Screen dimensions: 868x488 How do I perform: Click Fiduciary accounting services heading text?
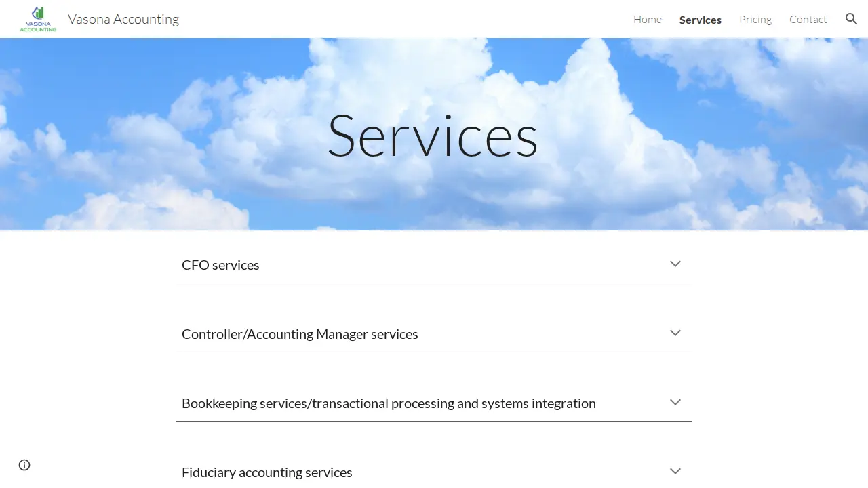267,472
